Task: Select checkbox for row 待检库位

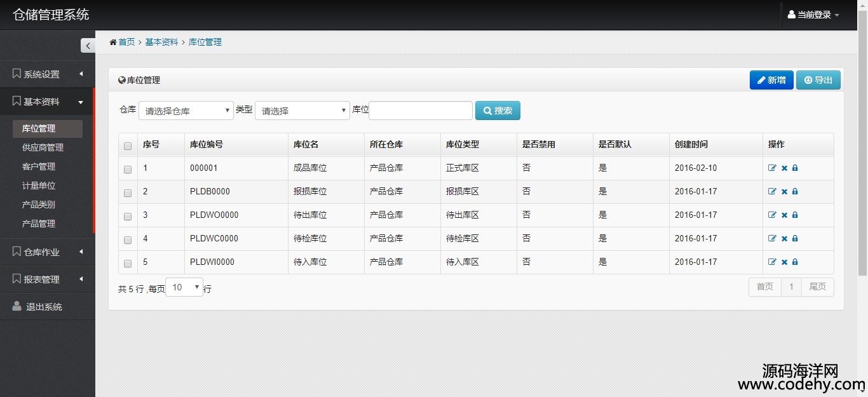Action: point(128,240)
